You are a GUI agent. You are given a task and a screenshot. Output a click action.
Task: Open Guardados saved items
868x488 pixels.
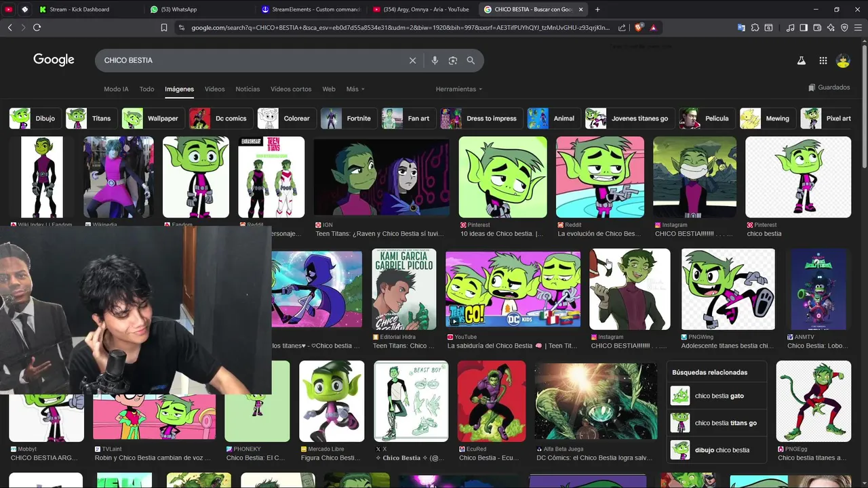point(829,87)
